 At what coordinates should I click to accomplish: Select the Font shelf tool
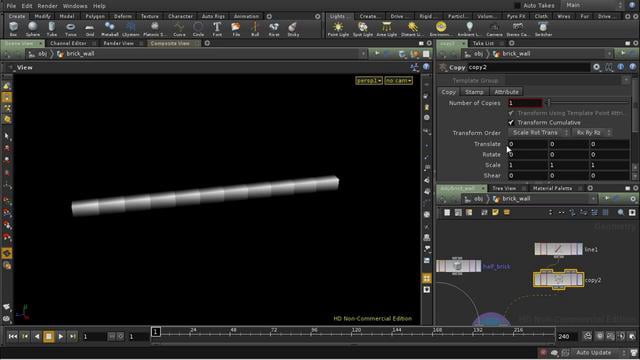pos(217,29)
